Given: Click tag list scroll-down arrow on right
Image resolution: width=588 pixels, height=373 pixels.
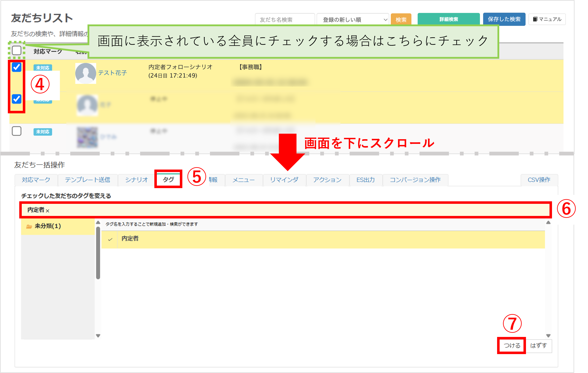Looking at the screenshot, I should click(548, 336).
